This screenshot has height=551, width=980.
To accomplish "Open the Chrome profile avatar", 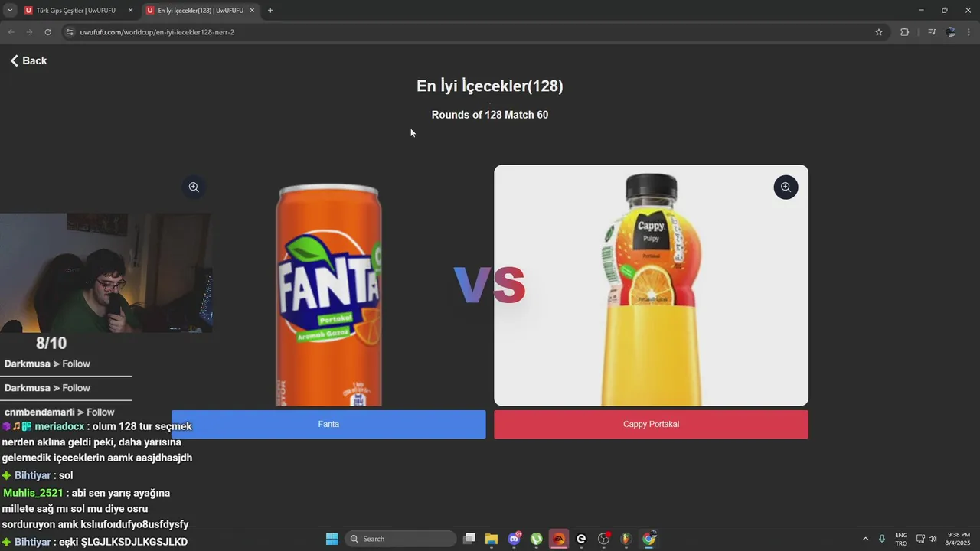I will (x=951, y=32).
